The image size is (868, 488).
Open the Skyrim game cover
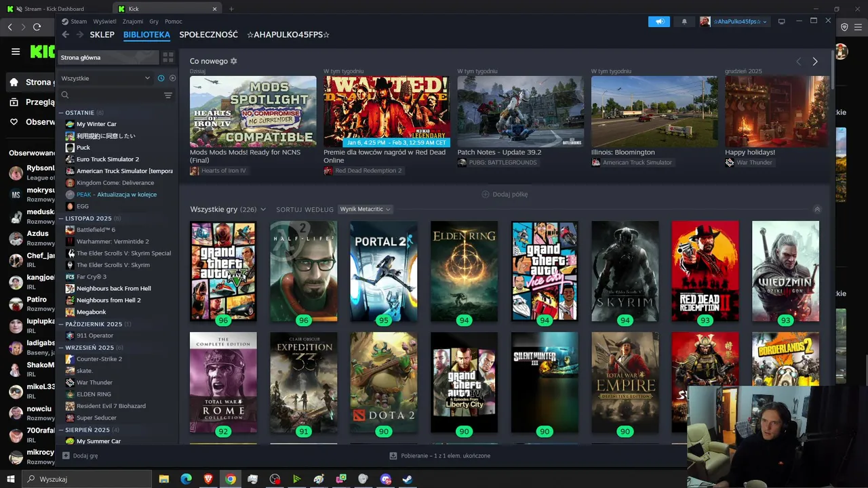pos(625,271)
